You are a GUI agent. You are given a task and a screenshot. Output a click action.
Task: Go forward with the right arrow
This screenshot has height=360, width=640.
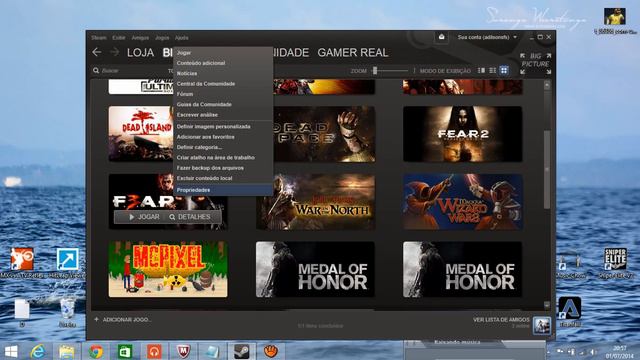pyautogui.click(x=115, y=52)
